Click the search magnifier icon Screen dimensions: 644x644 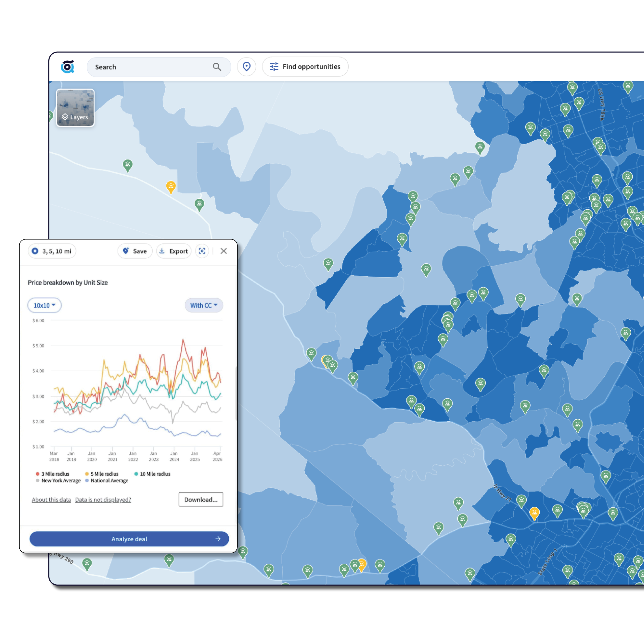point(217,67)
